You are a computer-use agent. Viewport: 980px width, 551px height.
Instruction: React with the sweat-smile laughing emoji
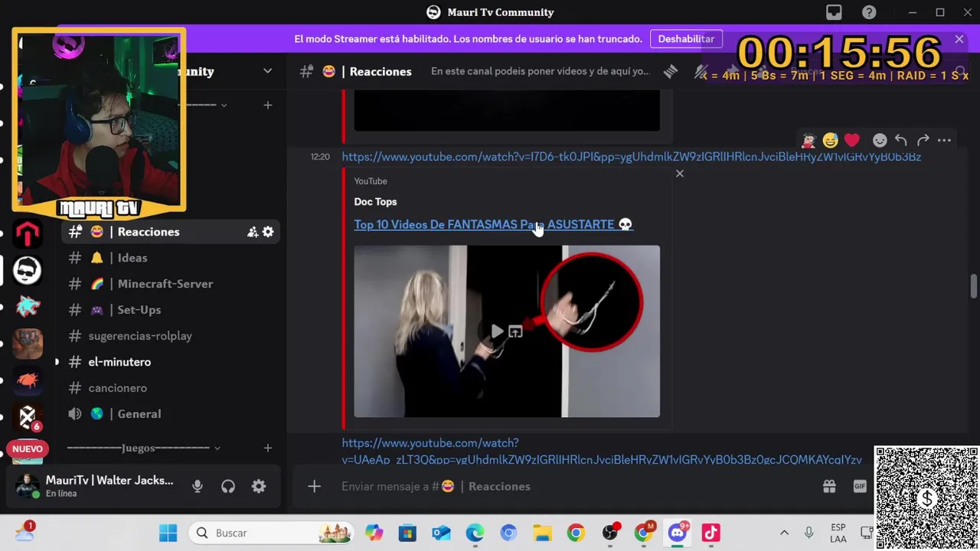830,140
